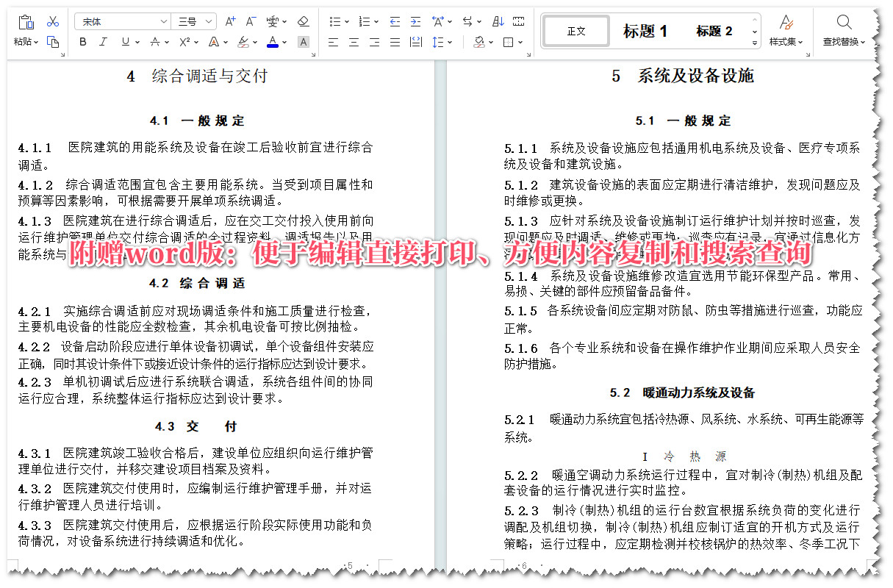The width and height of the screenshot is (893, 588).
Task: Cut the selection with the scissors icon
Action: [53, 22]
